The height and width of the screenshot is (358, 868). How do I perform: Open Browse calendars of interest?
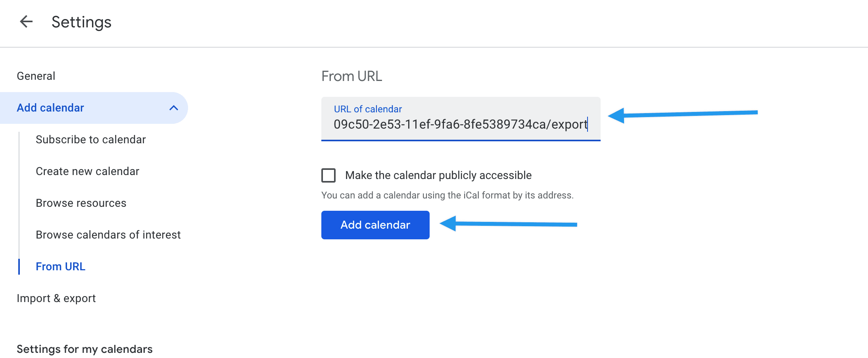coord(108,235)
